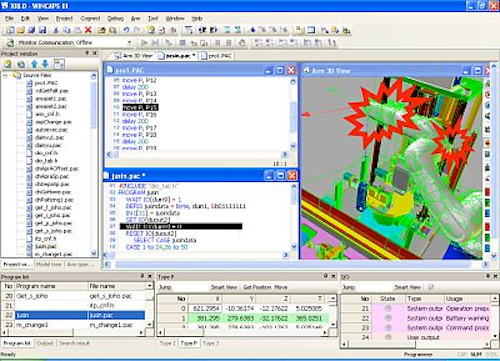500x361 pixels.
Task: Toggle the State indicator for IO number 24
Action: pos(388,337)
